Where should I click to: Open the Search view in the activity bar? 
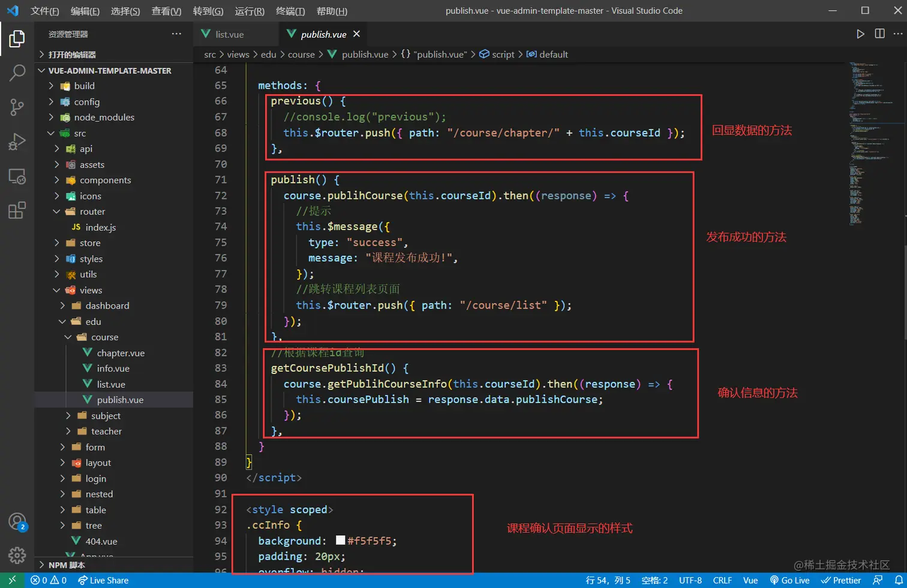point(17,73)
